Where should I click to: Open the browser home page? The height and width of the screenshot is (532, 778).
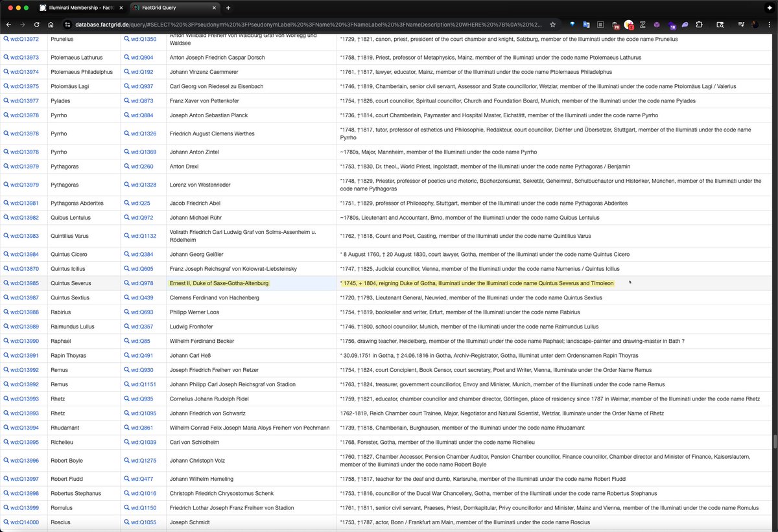point(51,25)
